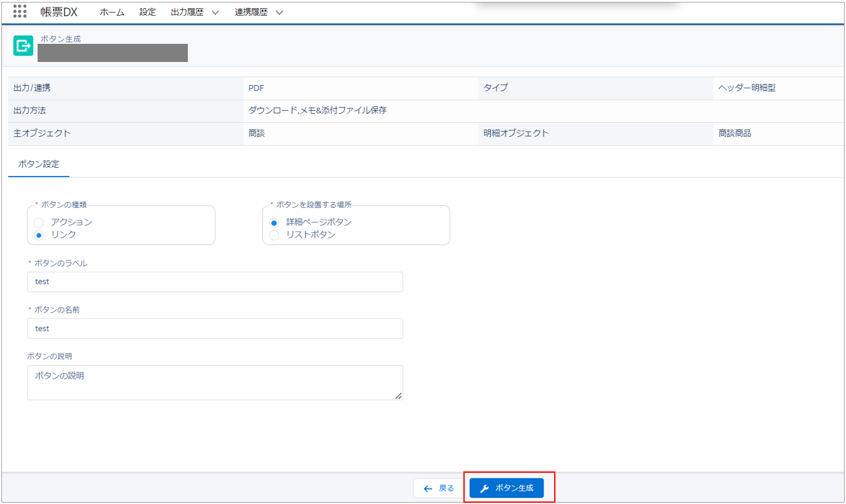This screenshot has width=846, height=504.
Task: Focus the ボタンのラベル input field
Action: [215, 282]
